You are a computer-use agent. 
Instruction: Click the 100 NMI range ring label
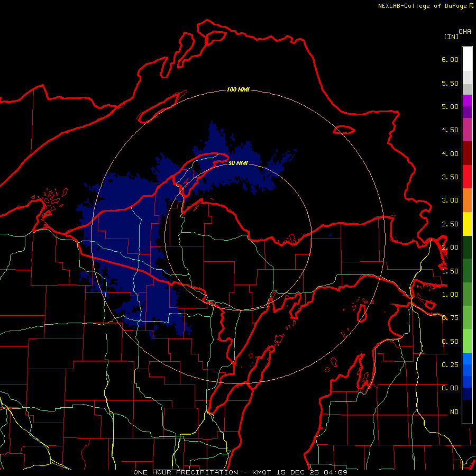238,89
